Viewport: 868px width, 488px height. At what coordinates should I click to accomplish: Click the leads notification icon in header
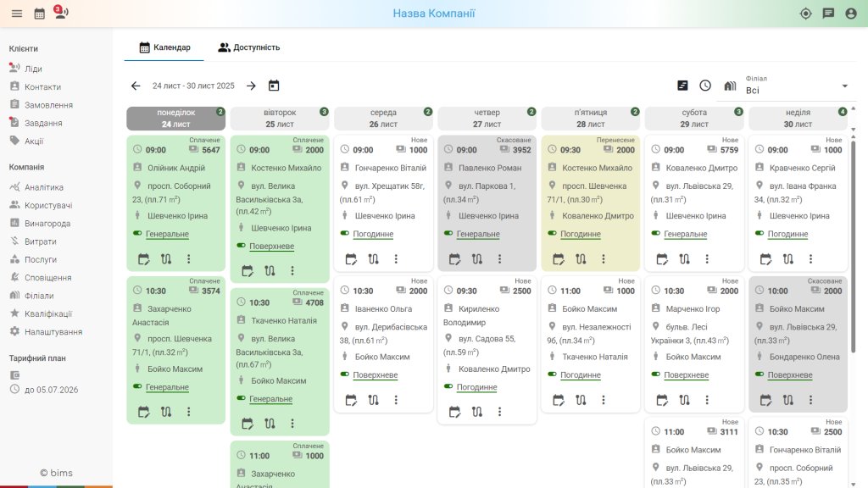61,12
